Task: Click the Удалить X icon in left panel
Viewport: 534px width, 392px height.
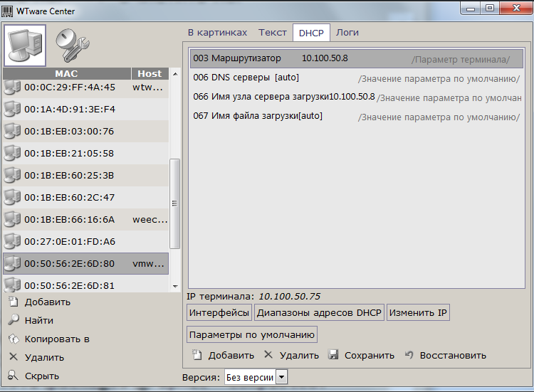Action: [x=13, y=357]
